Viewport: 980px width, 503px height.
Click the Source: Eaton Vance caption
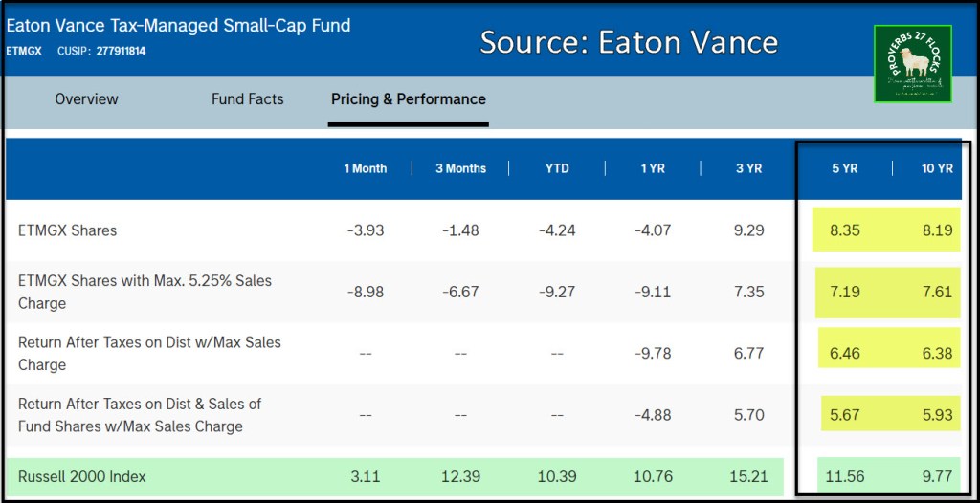pyautogui.click(x=629, y=42)
